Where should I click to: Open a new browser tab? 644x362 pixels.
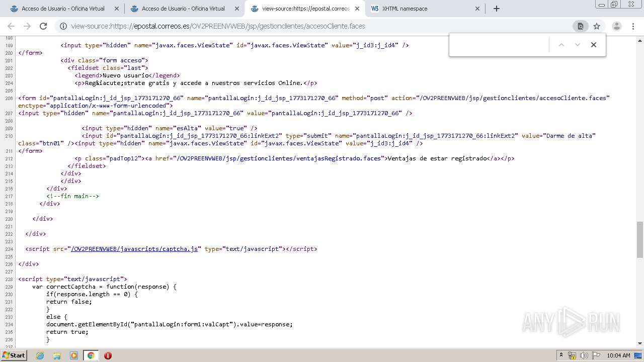tap(497, 9)
